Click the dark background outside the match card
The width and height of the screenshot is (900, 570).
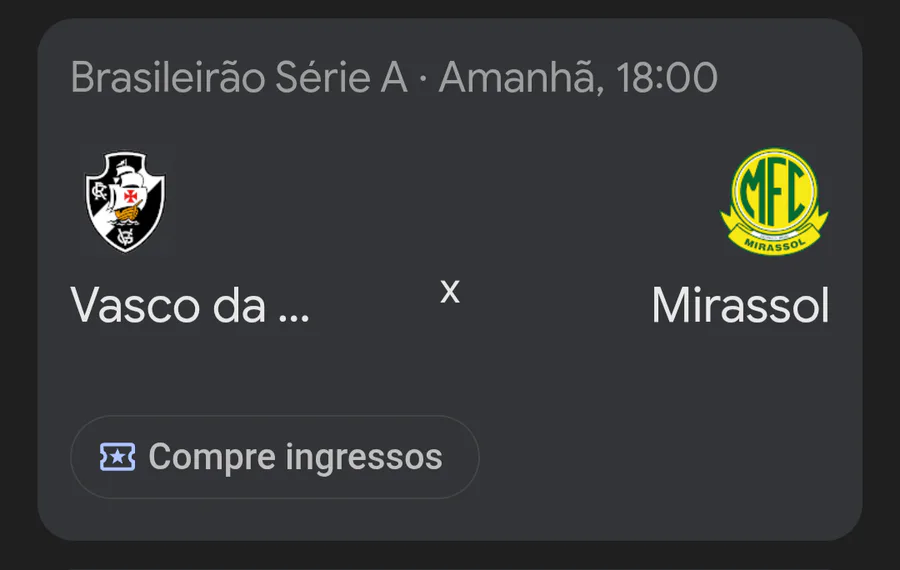coord(450,556)
